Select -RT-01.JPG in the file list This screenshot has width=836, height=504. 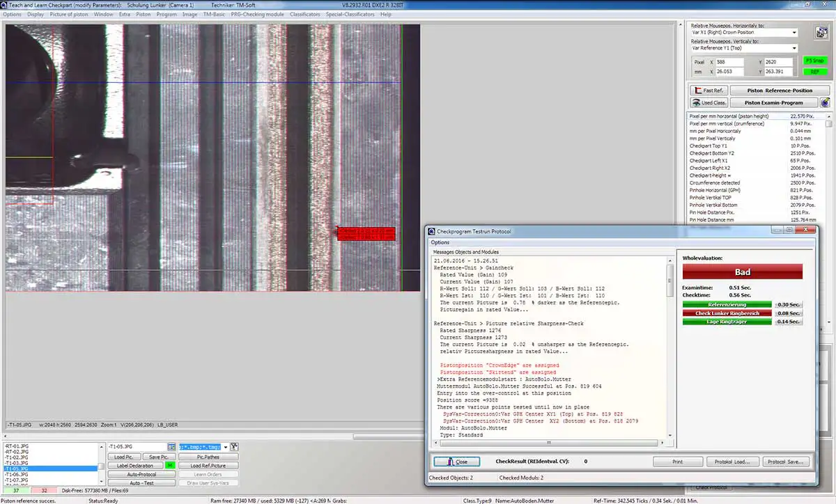coord(49,446)
